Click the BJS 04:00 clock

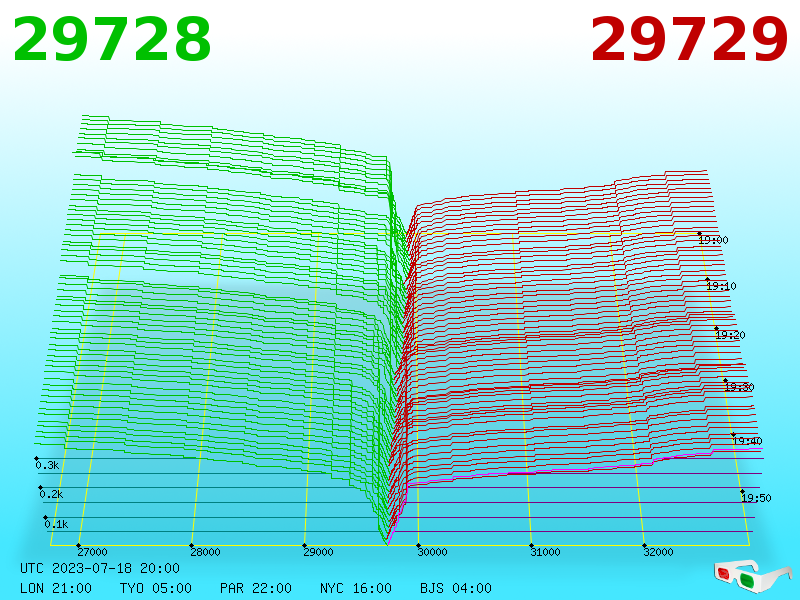[x=456, y=588]
